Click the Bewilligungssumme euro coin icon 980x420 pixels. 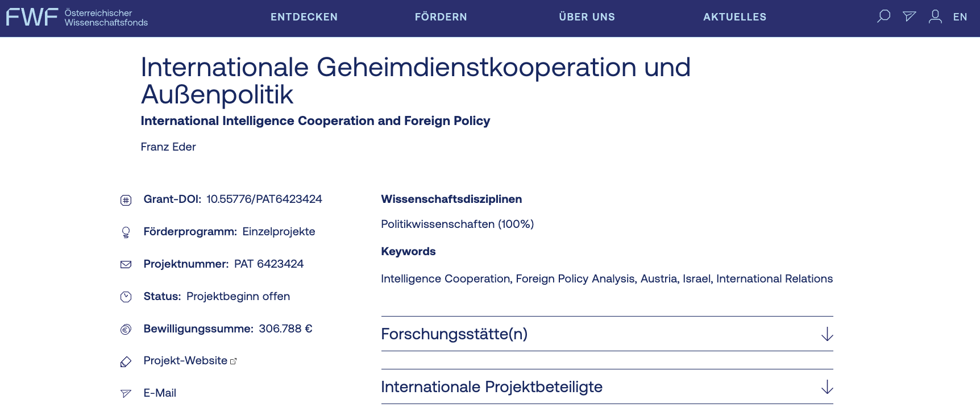[126, 329]
